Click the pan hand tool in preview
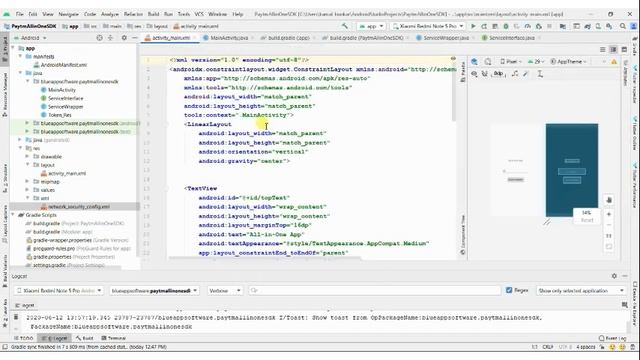Image resolution: width=640 pixels, height=360 pixels. pos(609,200)
